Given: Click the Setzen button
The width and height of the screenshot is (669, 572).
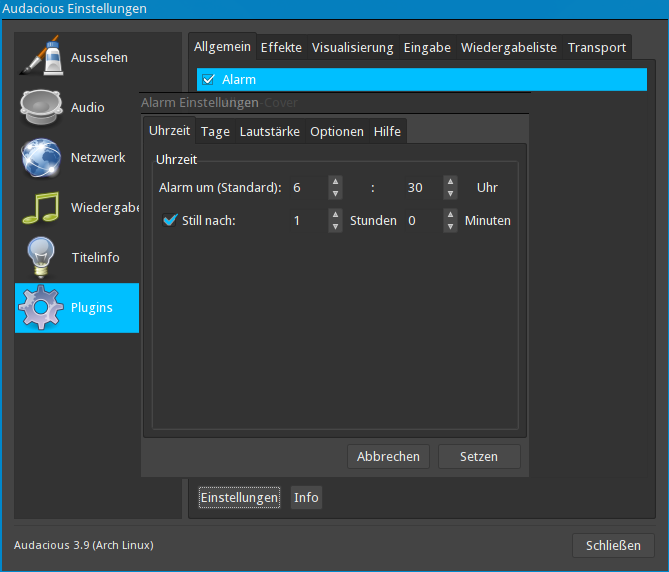Looking at the screenshot, I should (x=479, y=456).
